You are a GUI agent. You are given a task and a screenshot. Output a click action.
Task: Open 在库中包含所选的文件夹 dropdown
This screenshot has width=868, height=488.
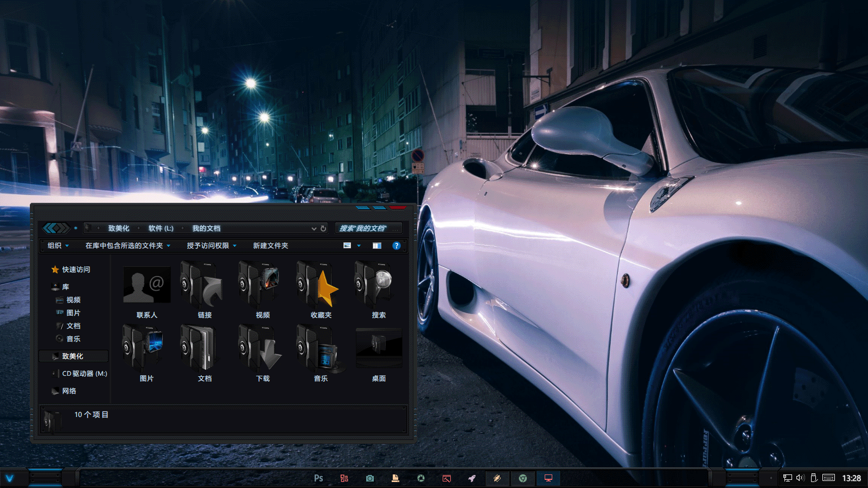128,246
